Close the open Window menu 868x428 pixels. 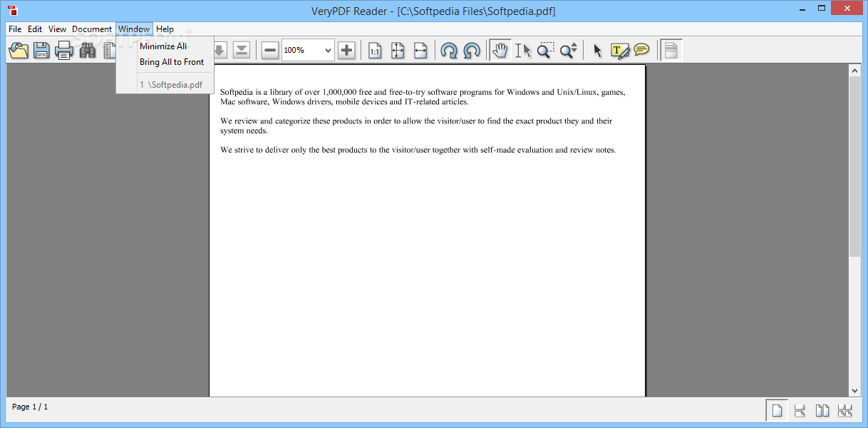pyautogui.click(x=134, y=29)
